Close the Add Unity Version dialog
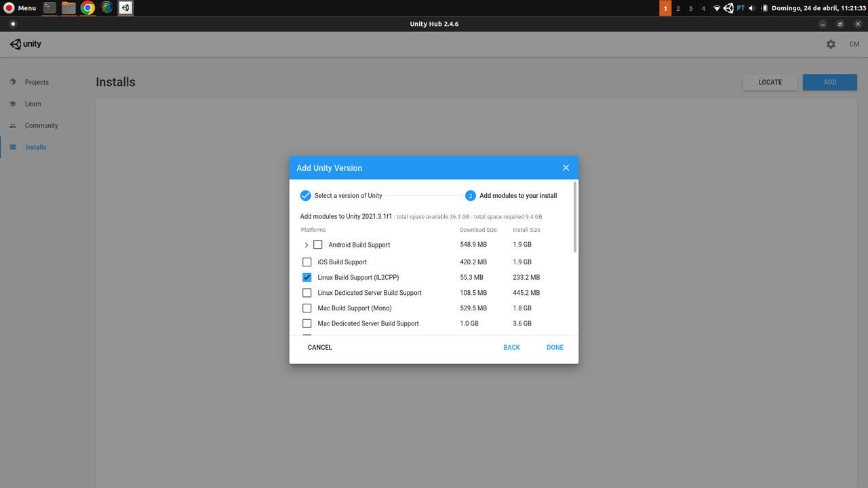The width and height of the screenshot is (868, 488). pos(566,167)
